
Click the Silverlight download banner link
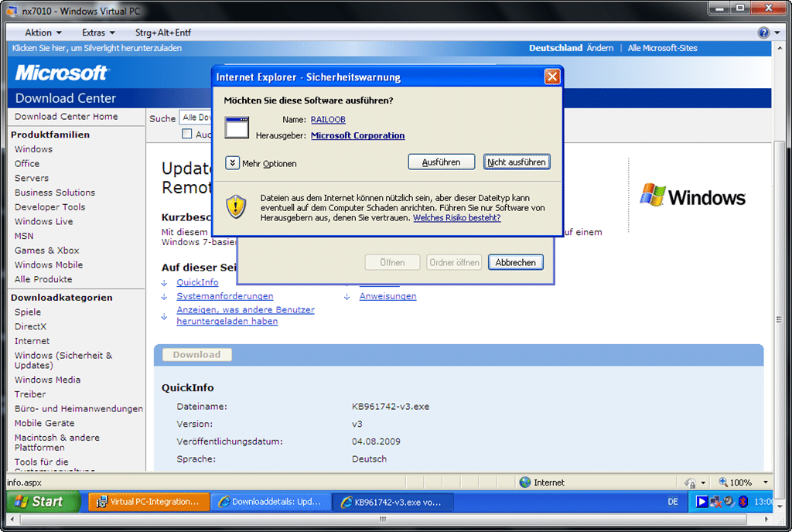tap(97, 48)
